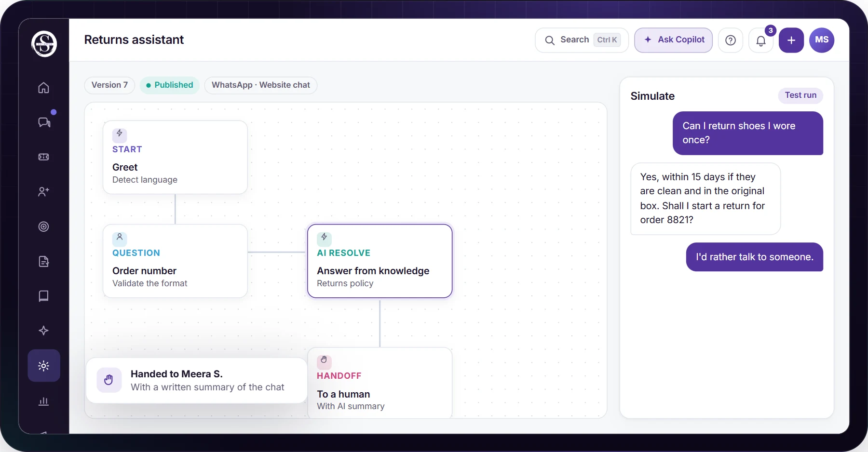Screen dimensions: 868x452
Task: Go to Home via the sidebar house icon
Action: tap(44, 88)
